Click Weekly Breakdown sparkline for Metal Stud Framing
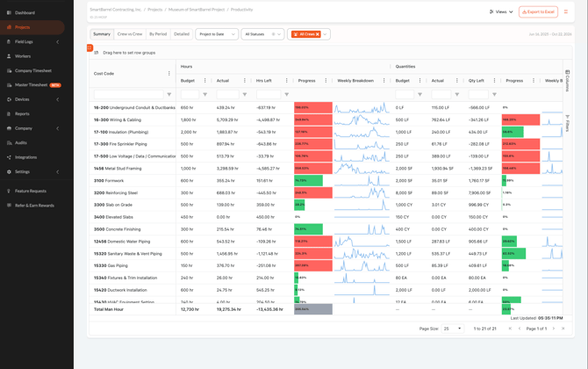The width and height of the screenshot is (588, 369). tap(362, 169)
